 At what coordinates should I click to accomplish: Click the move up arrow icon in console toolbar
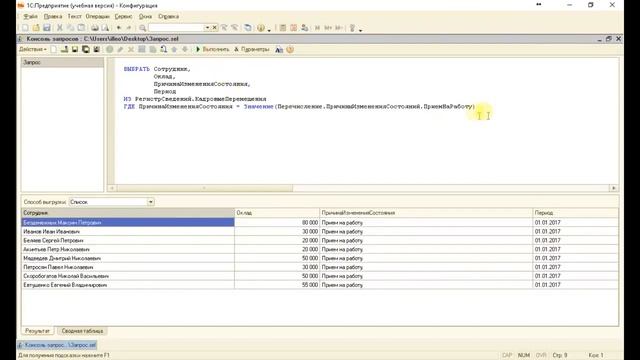pos(174,49)
